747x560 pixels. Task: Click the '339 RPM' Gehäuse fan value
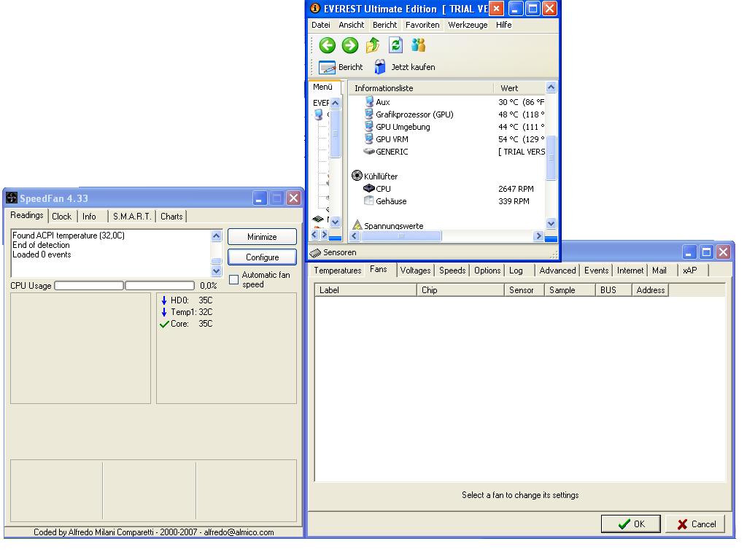(514, 201)
